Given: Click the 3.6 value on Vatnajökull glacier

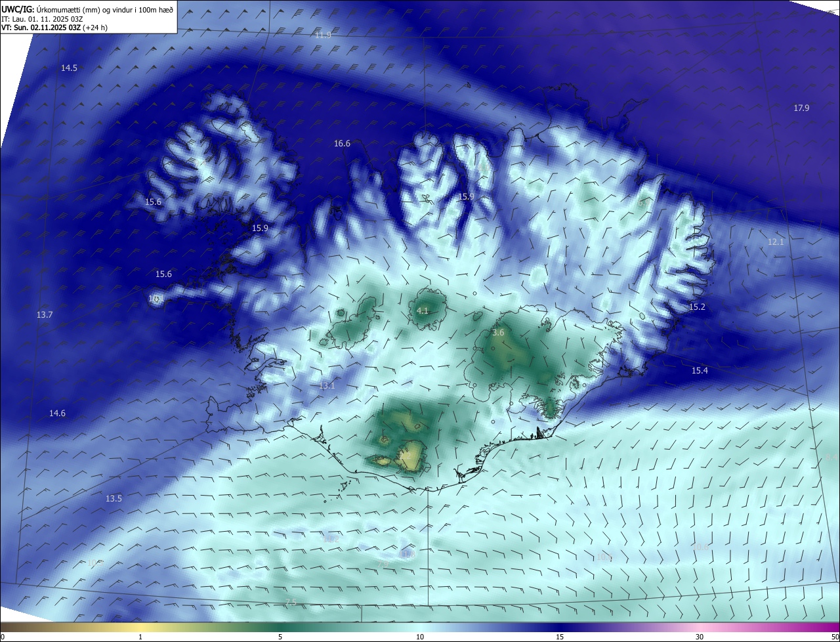Looking at the screenshot, I should pyautogui.click(x=498, y=333).
